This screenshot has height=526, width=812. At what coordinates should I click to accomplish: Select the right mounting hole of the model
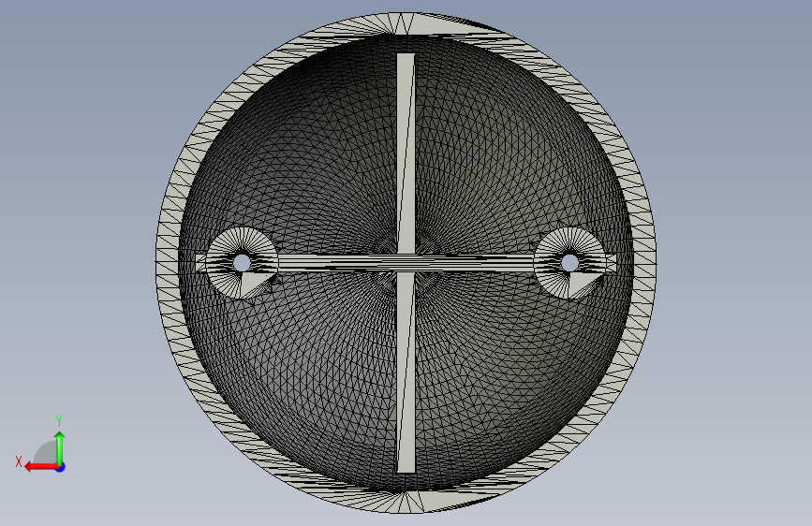click(x=569, y=262)
